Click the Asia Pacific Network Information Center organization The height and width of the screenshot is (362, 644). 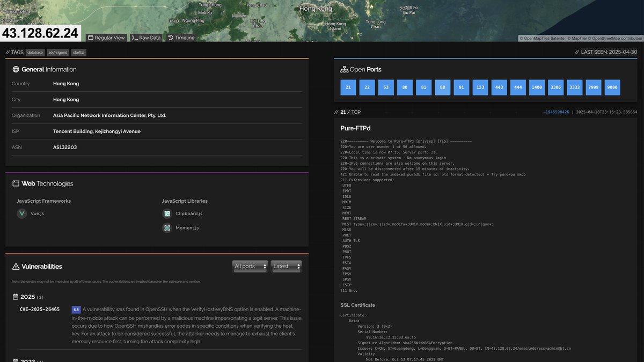click(x=109, y=115)
